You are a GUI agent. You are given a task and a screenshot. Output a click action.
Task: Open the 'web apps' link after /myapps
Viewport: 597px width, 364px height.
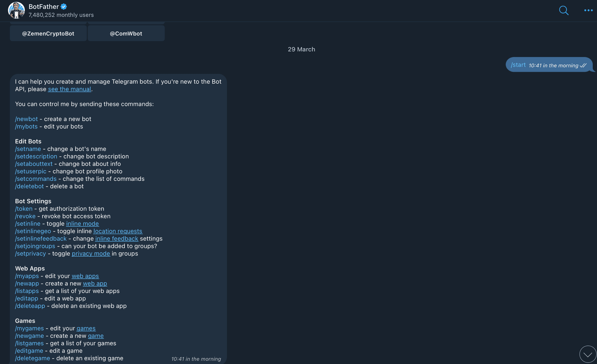(85, 276)
